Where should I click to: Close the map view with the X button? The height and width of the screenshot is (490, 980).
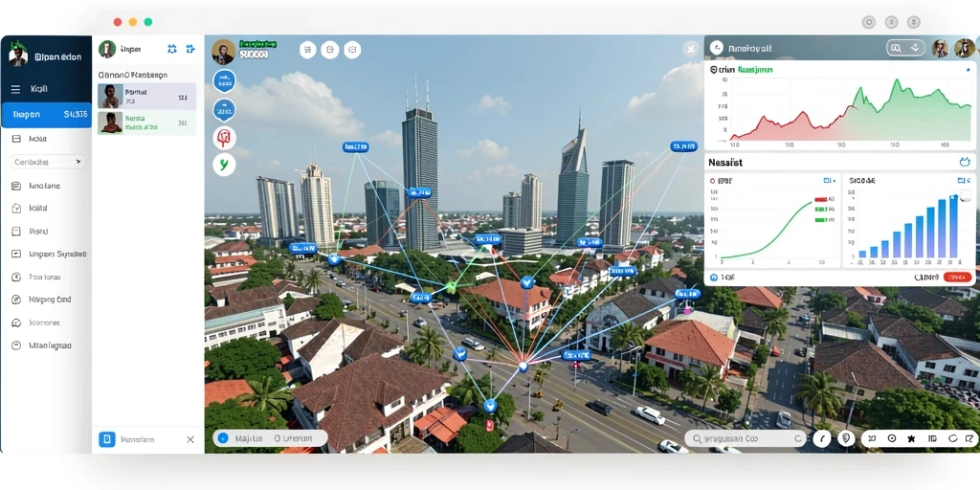click(691, 49)
